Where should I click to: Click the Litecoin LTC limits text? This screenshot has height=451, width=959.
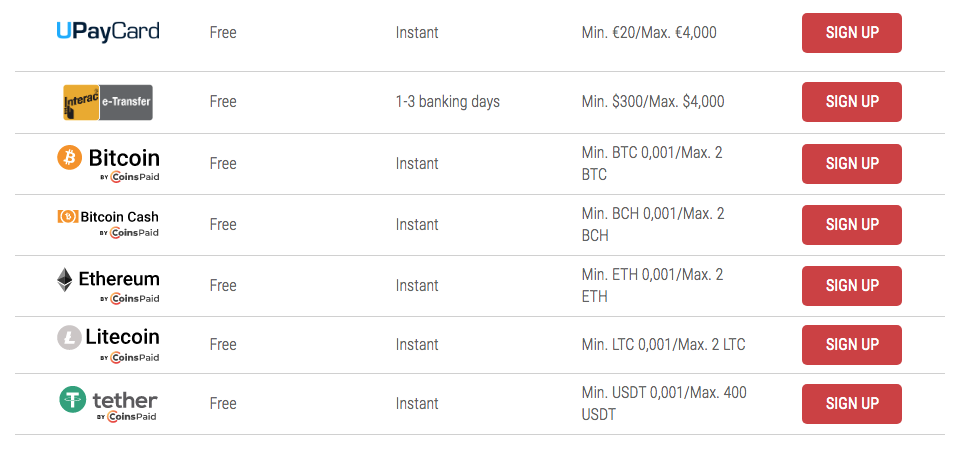pos(664,345)
